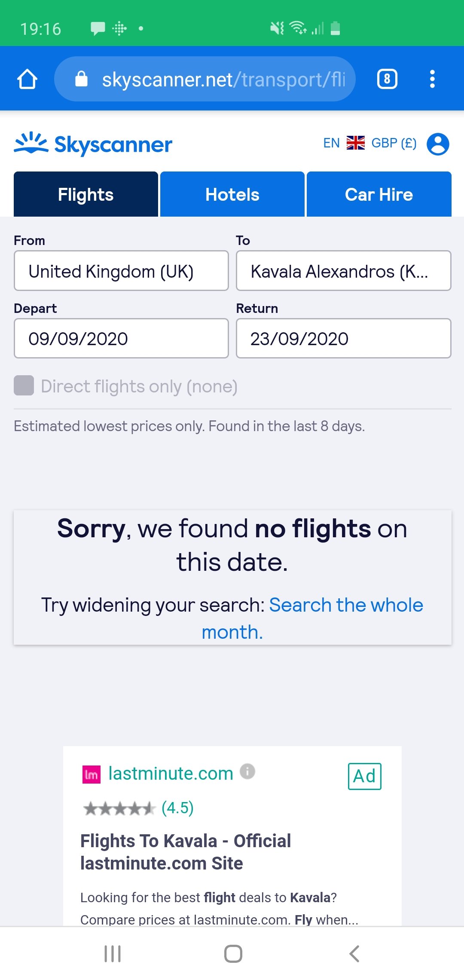
Task: Toggle the Direct flights only checkbox
Action: click(24, 386)
